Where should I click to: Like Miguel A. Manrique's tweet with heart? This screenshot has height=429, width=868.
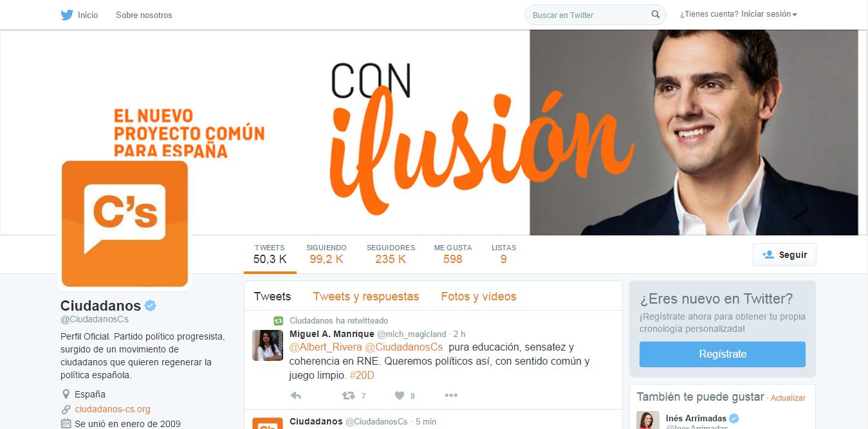coord(399,396)
